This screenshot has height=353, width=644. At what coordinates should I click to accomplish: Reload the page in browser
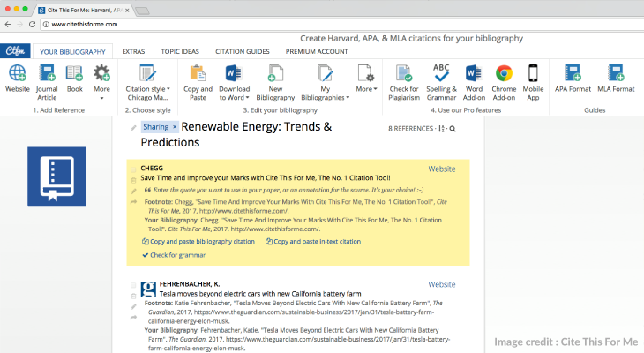click(32, 24)
